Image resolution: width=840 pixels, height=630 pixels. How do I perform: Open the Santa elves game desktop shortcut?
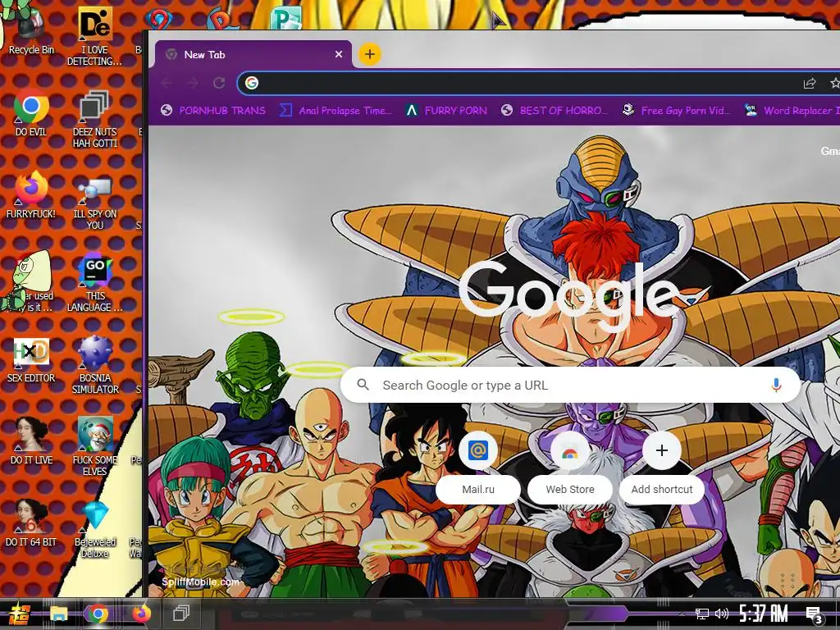[95, 447]
